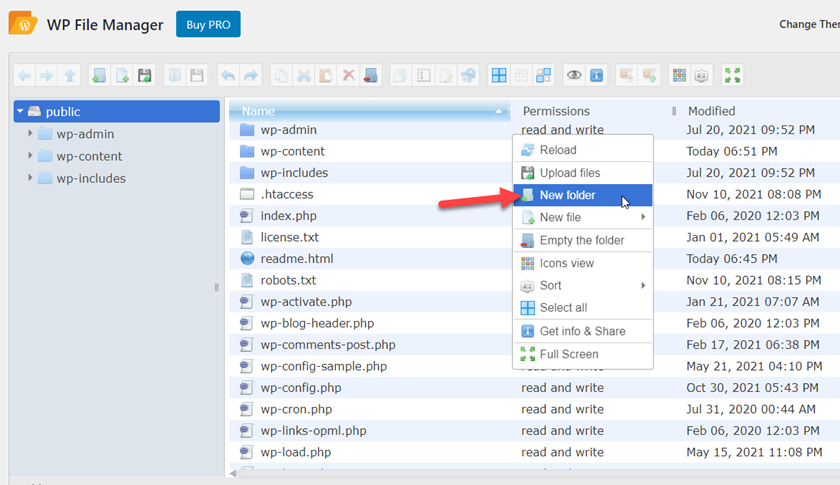Click the Duplicate toolbar icon
The height and width of the screenshot is (485, 840).
(401, 76)
